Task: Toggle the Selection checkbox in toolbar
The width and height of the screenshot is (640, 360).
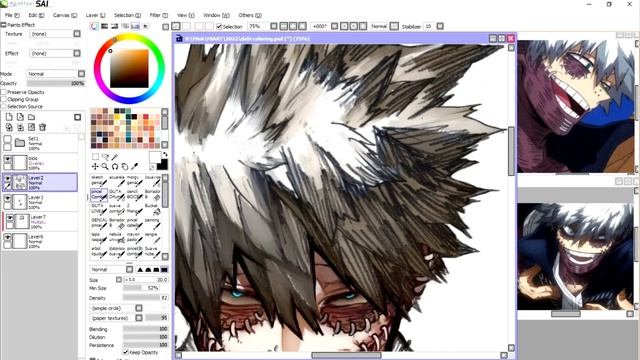Action: tap(219, 27)
